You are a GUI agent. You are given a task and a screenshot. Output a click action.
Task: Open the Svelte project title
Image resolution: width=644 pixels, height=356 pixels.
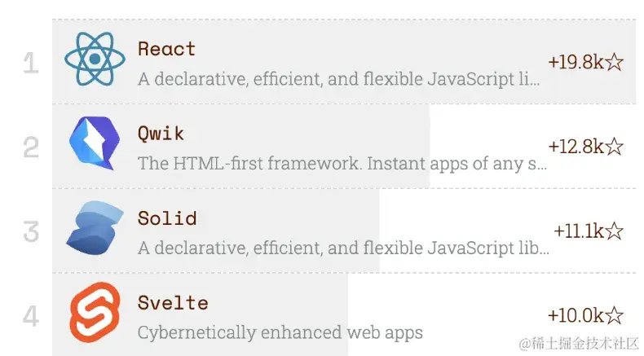click(x=172, y=303)
